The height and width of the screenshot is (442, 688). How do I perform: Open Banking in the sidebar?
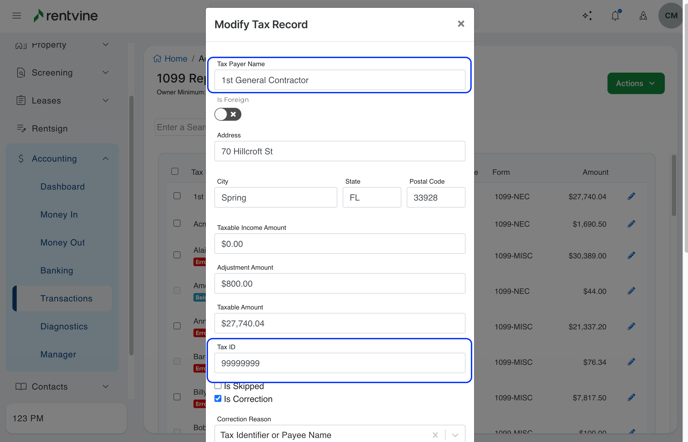(x=56, y=270)
